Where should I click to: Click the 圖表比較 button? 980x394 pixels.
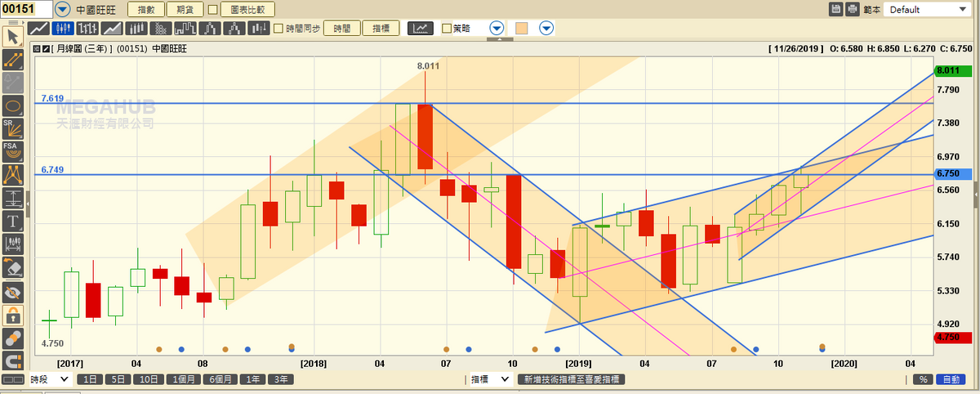[247, 10]
